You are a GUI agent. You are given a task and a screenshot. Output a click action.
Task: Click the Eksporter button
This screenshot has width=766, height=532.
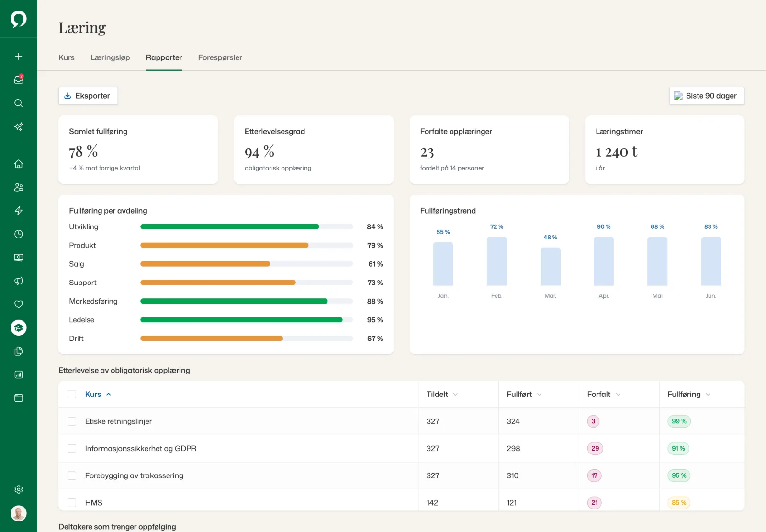pos(88,96)
